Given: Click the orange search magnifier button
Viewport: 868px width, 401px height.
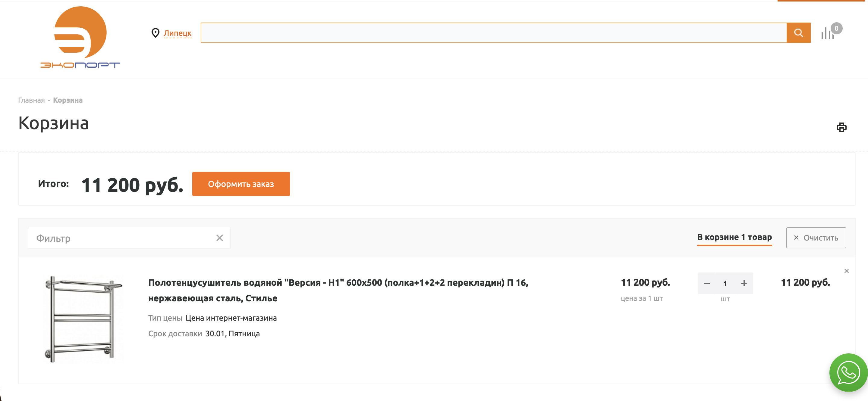Looking at the screenshot, I should point(798,33).
